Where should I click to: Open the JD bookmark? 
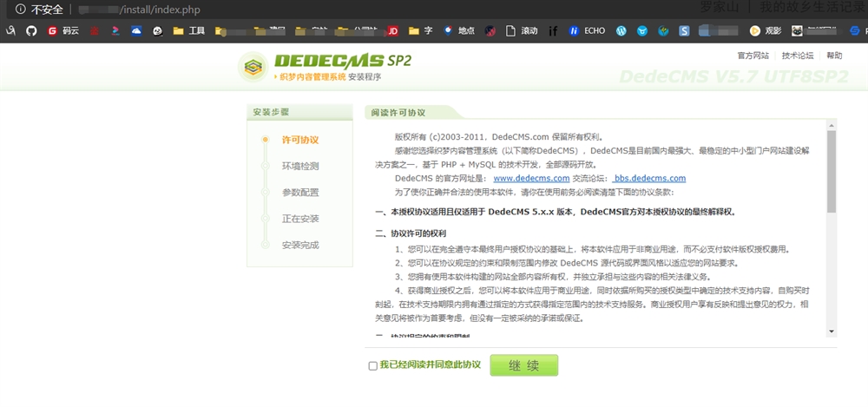pyautogui.click(x=393, y=31)
